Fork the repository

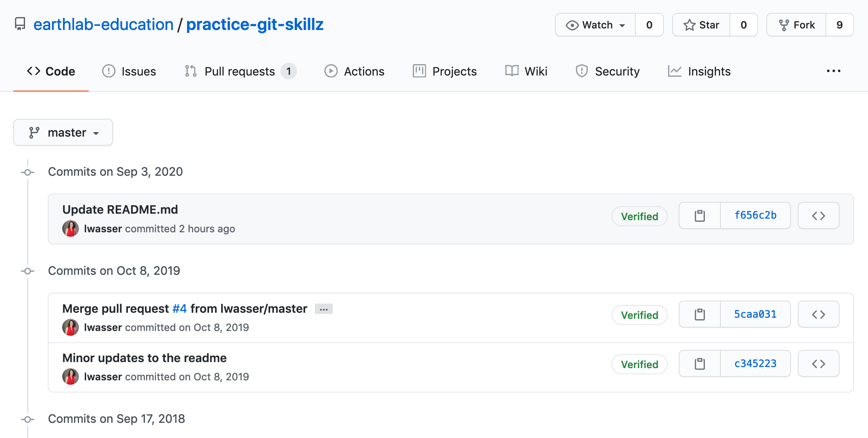(796, 25)
